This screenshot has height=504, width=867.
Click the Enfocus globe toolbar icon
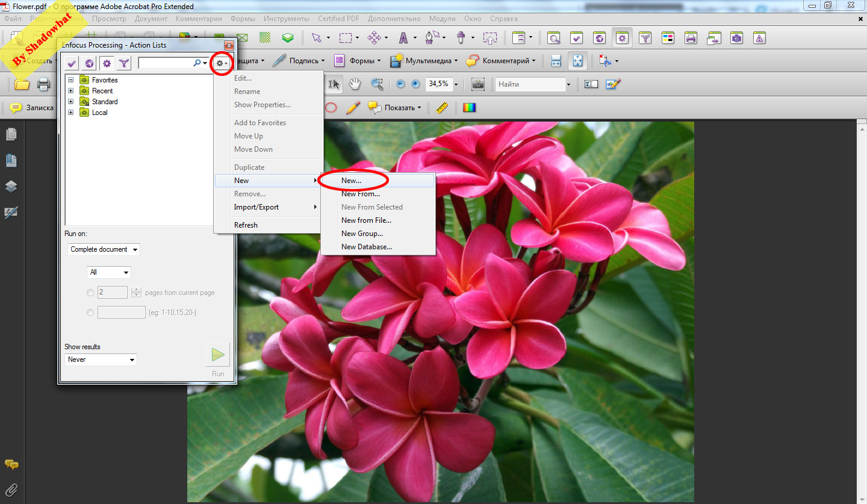pyautogui.click(x=600, y=38)
